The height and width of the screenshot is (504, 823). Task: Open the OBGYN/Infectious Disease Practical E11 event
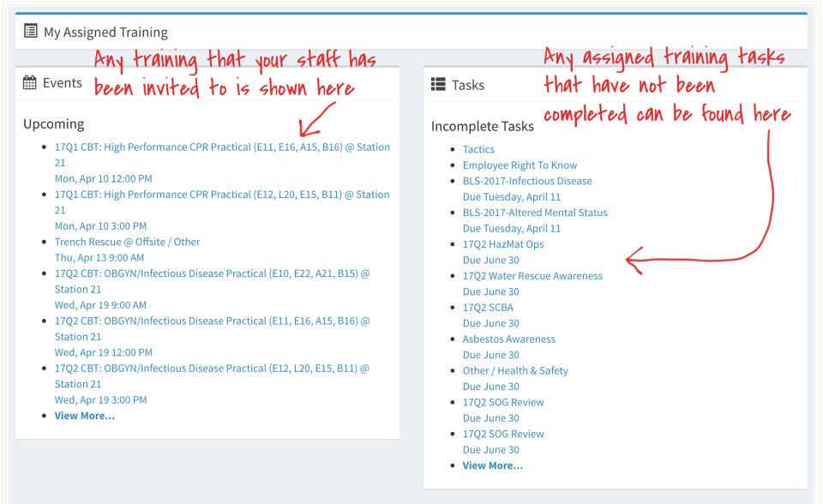click(209, 321)
